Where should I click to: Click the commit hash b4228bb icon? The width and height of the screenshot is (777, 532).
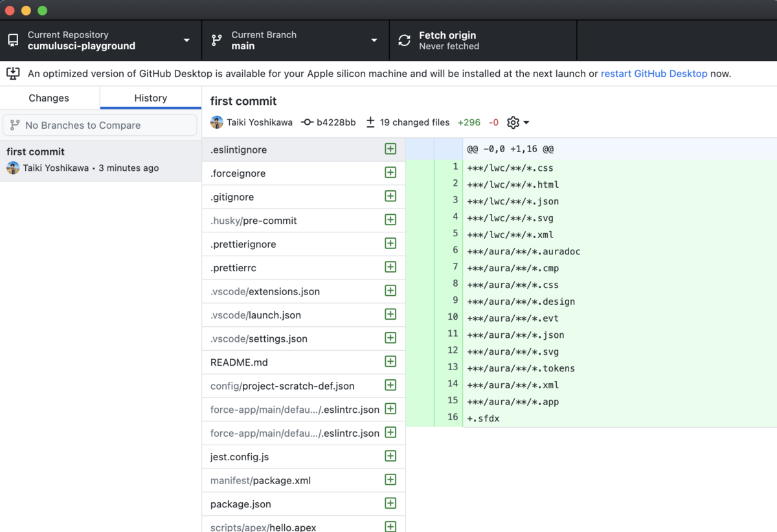308,122
